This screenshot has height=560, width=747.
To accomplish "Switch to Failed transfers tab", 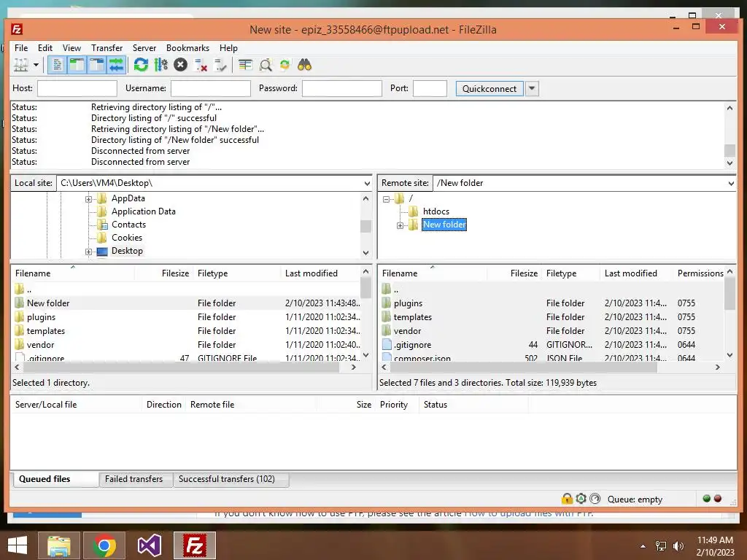I will point(134,479).
